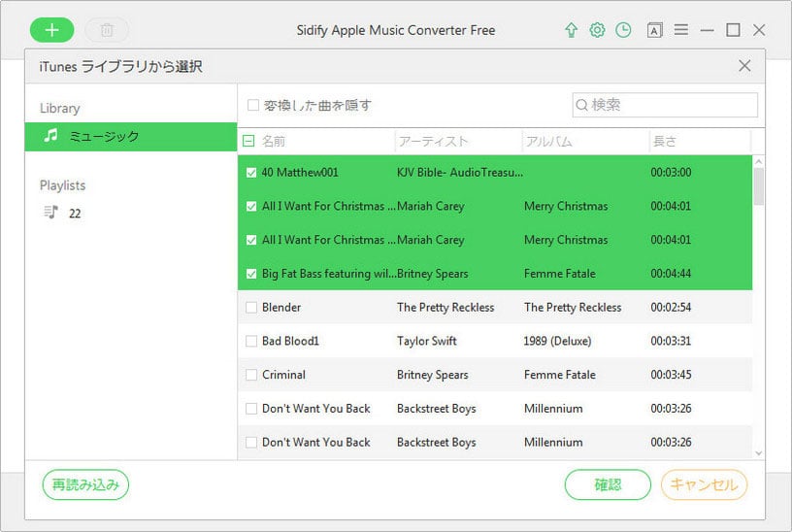Click the Big Fat Bass featuring wil... track name
The height and width of the screenshot is (532, 792).
(329, 274)
